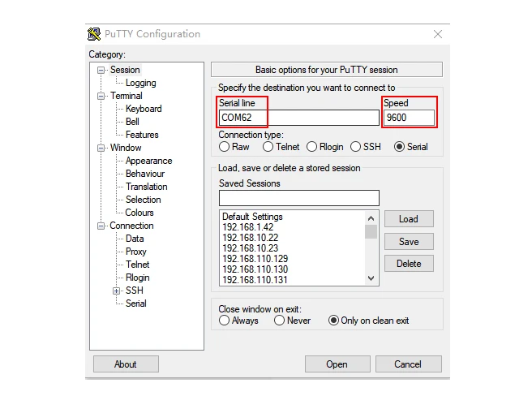Open the Logging category
This screenshot has height=409, width=532.
[141, 83]
